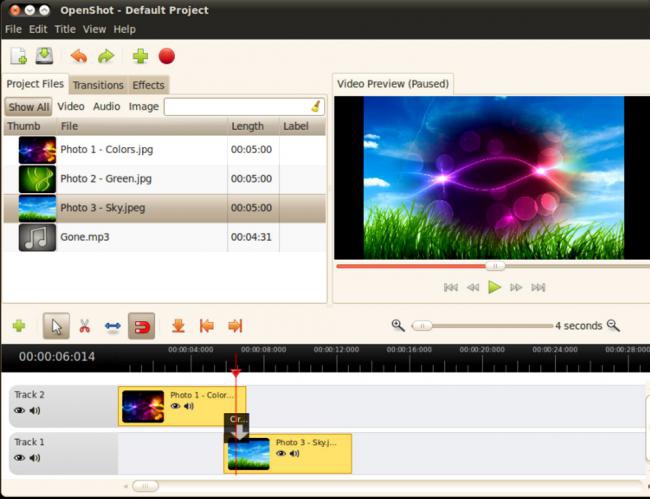Toggle the snapping magnet tool
650x499 pixels.
click(141, 326)
